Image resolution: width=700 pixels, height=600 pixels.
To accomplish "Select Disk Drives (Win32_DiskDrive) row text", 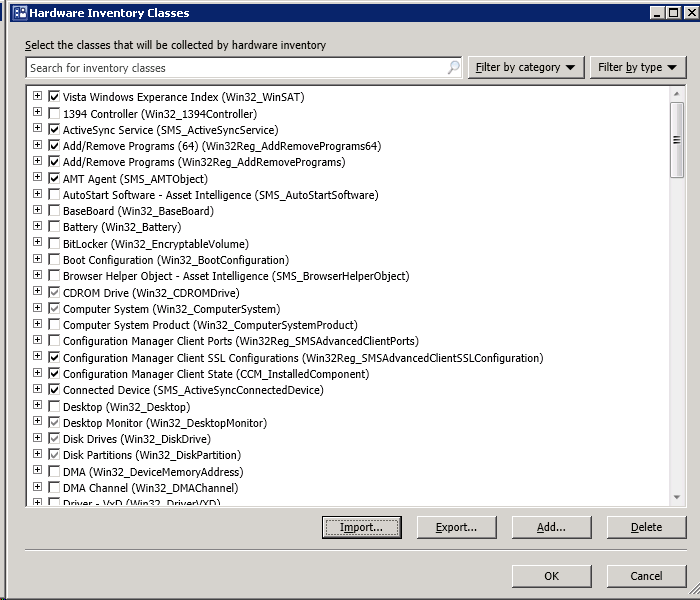I will click(x=137, y=439).
